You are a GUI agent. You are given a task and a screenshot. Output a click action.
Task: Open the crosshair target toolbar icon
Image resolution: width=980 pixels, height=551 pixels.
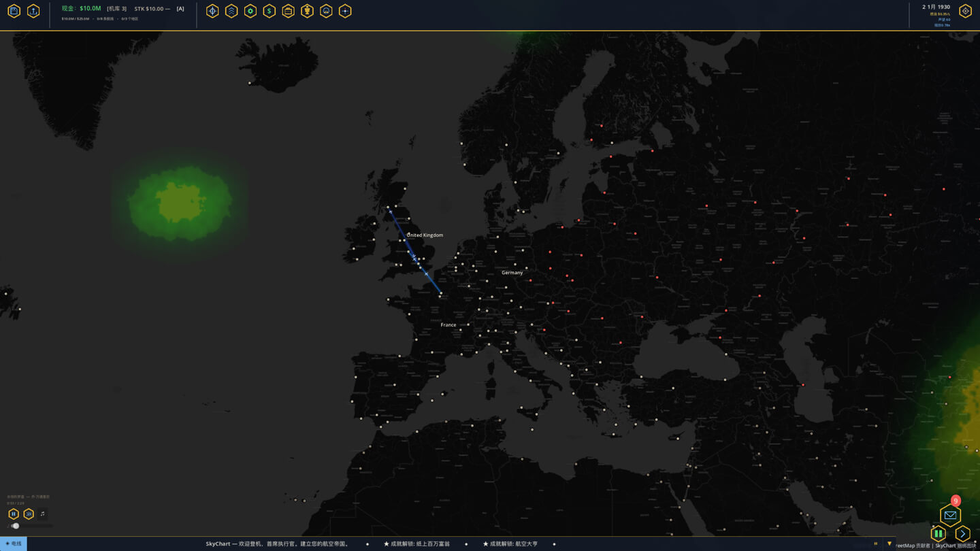point(212,11)
